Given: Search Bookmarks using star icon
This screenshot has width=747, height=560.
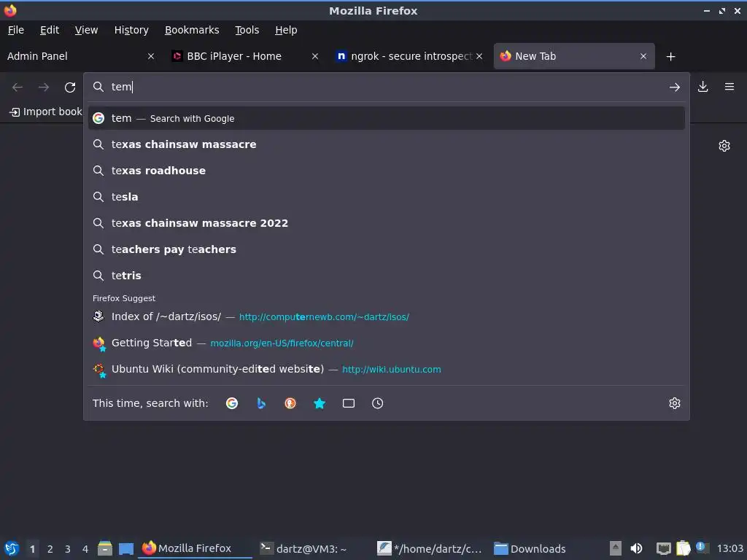Looking at the screenshot, I should point(320,403).
